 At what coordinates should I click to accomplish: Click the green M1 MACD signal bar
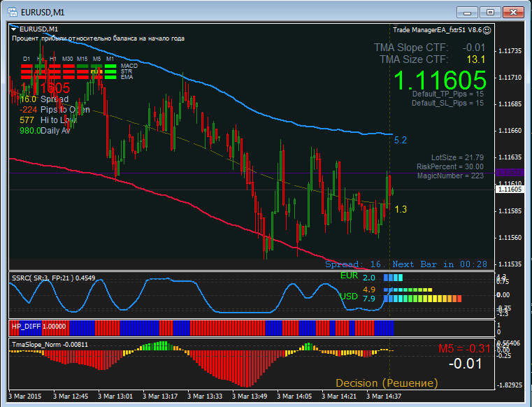110,66
